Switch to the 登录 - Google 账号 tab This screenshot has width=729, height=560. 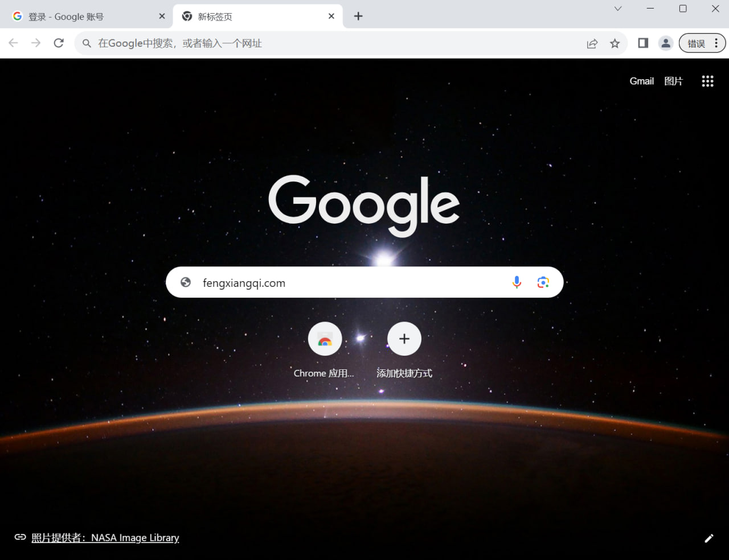(x=86, y=17)
